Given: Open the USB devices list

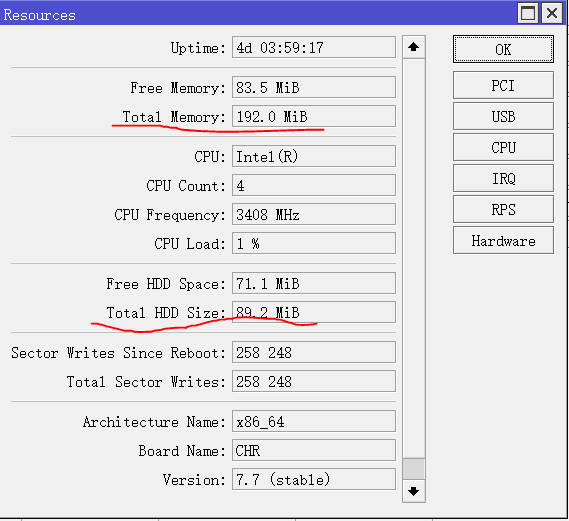Looking at the screenshot, I should (x=503, y=116).
